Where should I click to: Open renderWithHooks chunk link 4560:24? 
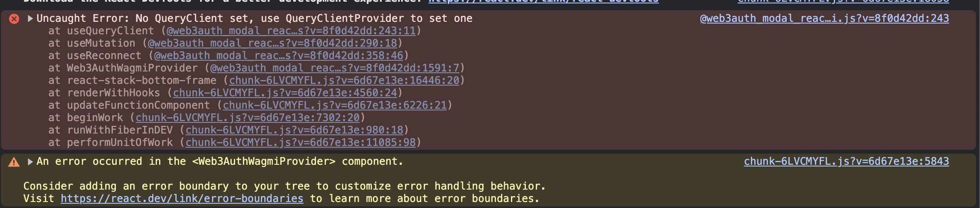tap(285, 93)
